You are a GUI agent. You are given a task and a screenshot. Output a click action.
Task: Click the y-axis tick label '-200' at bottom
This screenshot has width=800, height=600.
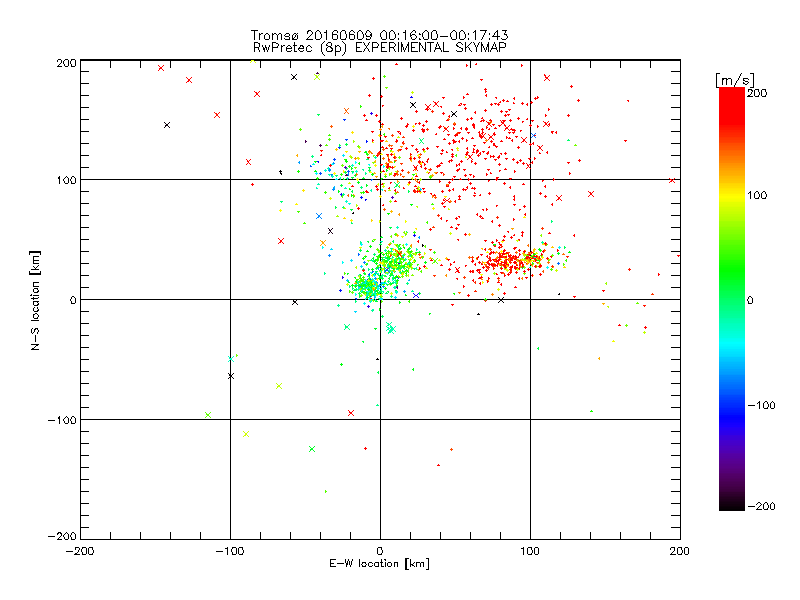[62, 536]
